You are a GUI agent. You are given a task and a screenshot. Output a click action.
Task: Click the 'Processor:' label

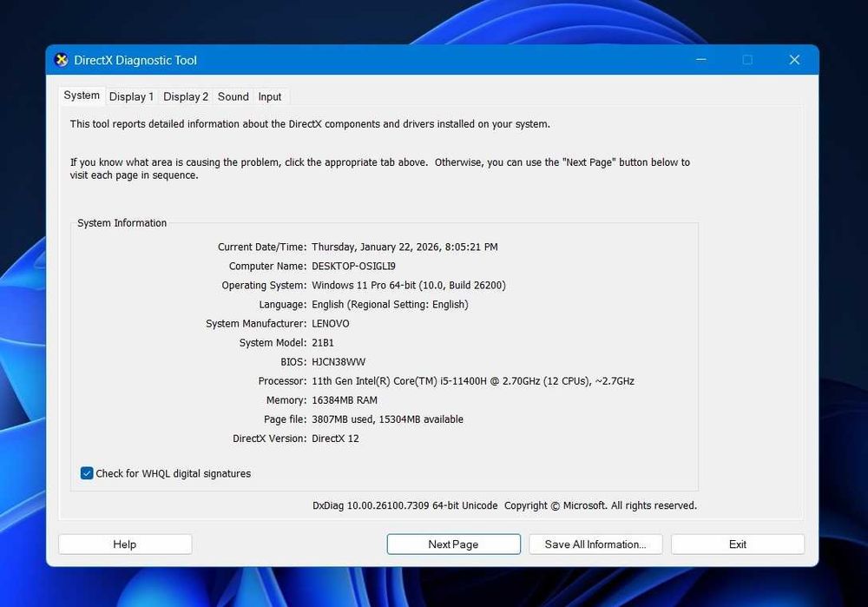click(x=282, y=381)
